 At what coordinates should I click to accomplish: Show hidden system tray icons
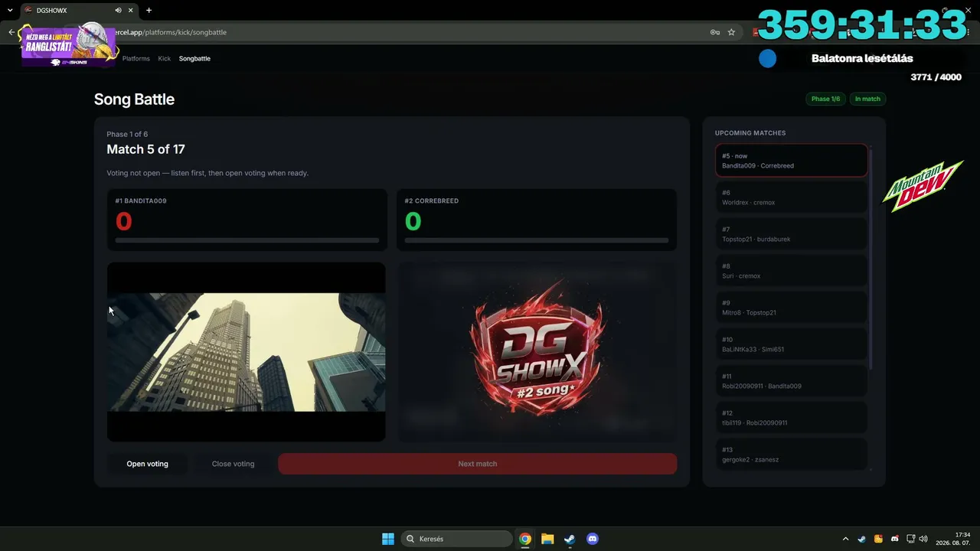coord(845,539)
